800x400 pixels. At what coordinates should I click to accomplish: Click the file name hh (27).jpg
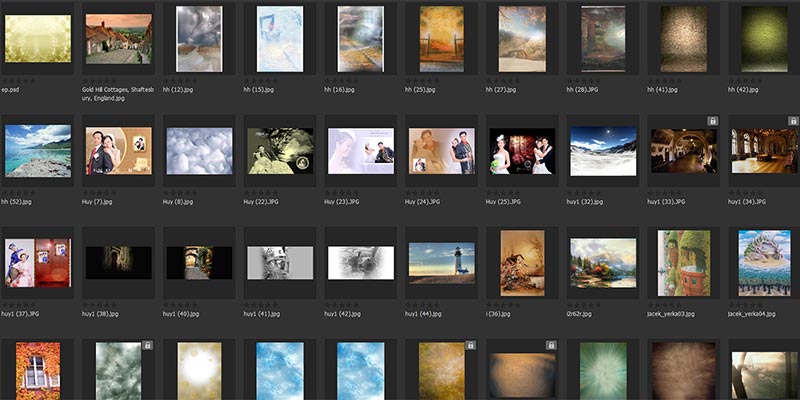(x=499, y=90)
